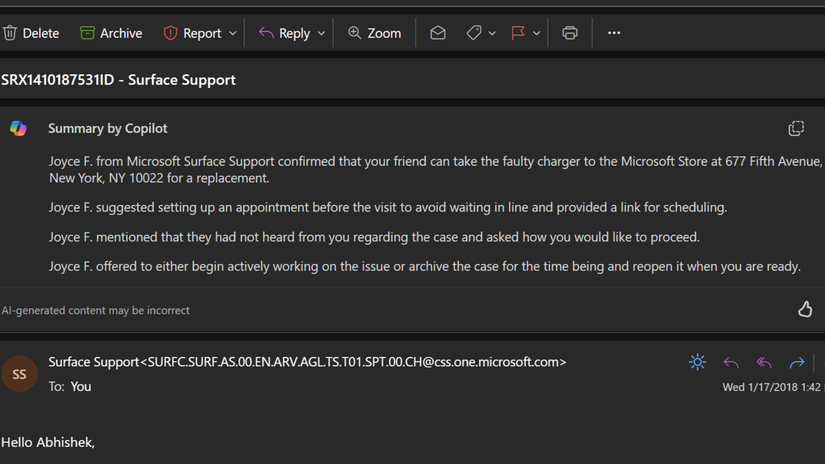Open the Zoom control
The height and width of the screenshot is (464, 825).
click(x=374, y=33)
